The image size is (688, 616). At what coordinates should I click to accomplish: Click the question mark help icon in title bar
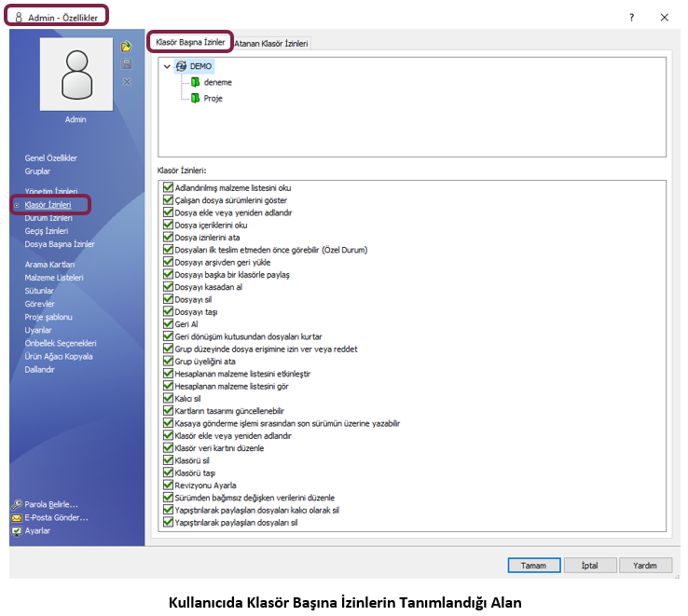point(631,17)
